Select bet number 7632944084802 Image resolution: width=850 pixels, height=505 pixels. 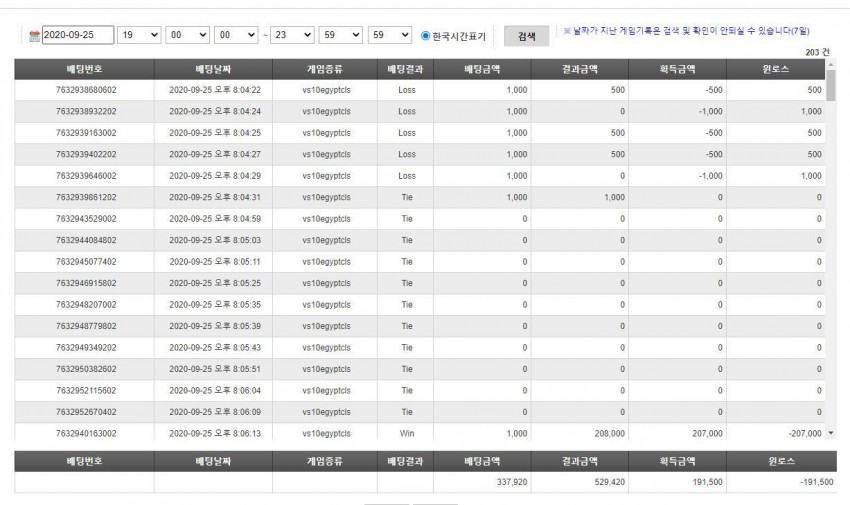86,240
